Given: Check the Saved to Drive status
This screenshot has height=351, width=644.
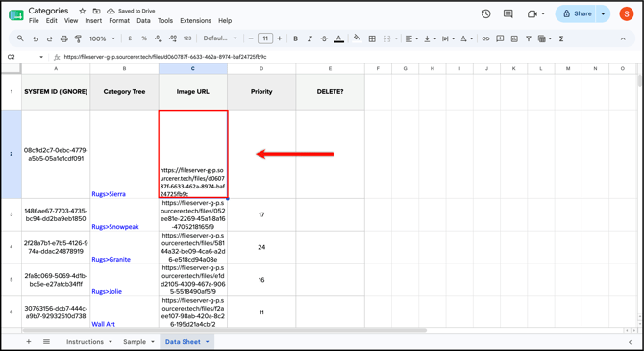Looking at the screenshot, I should (x=132, y=11).
